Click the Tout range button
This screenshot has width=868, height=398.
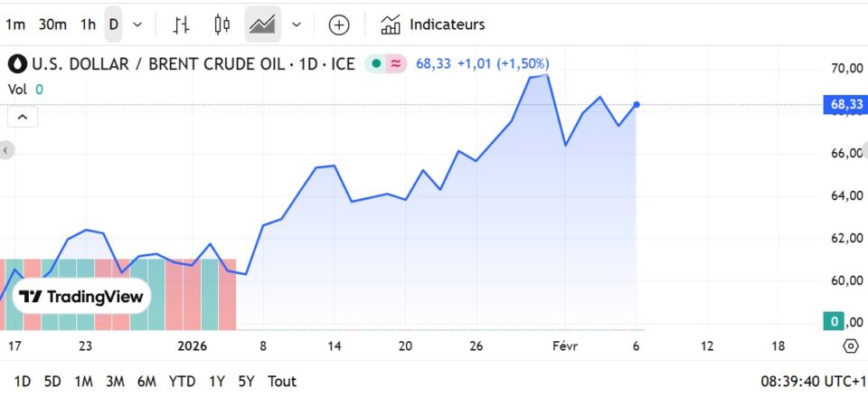coord(282,381)
